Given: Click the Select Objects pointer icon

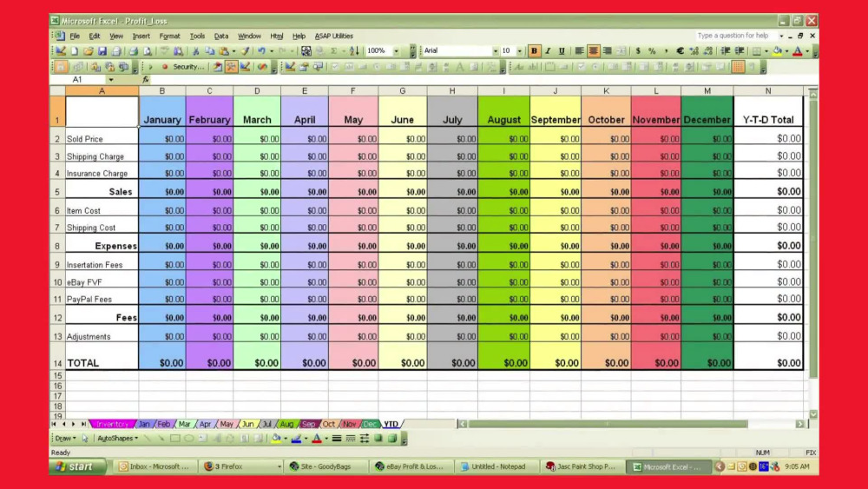Looking at the screenshot, I should point(85,438).
